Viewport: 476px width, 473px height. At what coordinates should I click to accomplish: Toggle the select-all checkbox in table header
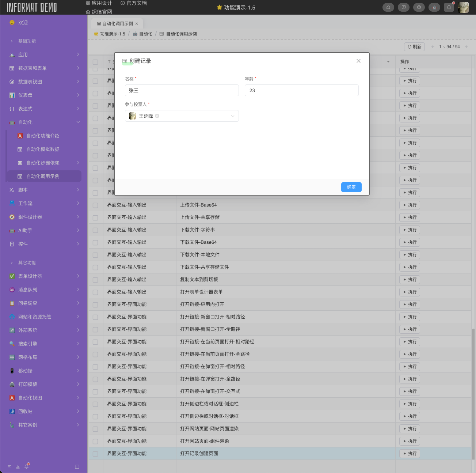click(x=95, y=62)
